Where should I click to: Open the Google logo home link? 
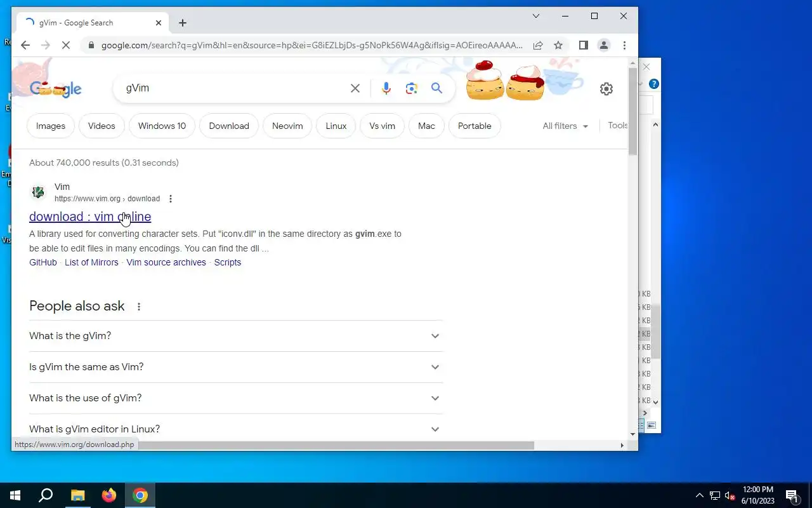56,89
